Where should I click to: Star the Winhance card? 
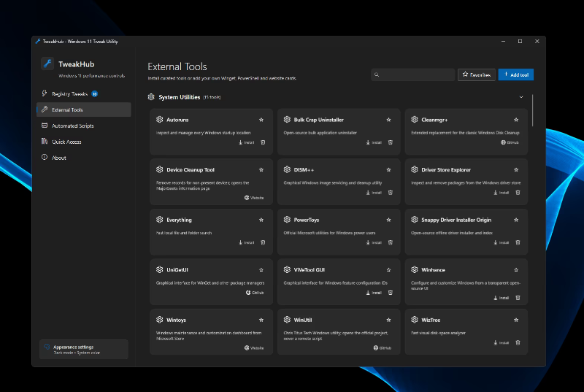tap(516, 270)
